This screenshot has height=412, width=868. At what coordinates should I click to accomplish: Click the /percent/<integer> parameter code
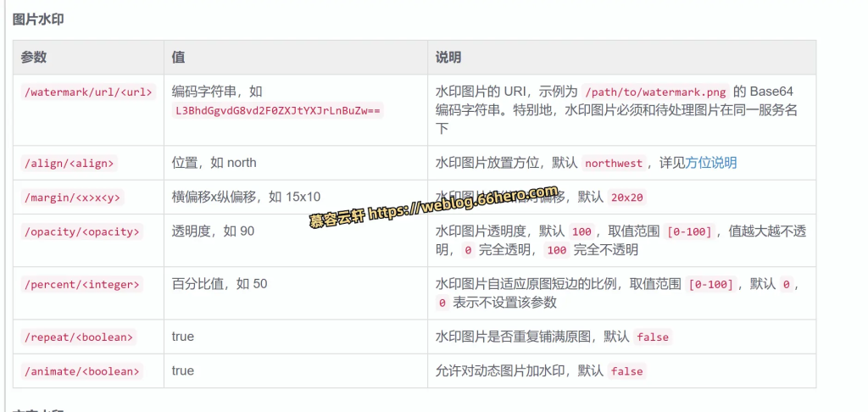click(x=81, y=284)
